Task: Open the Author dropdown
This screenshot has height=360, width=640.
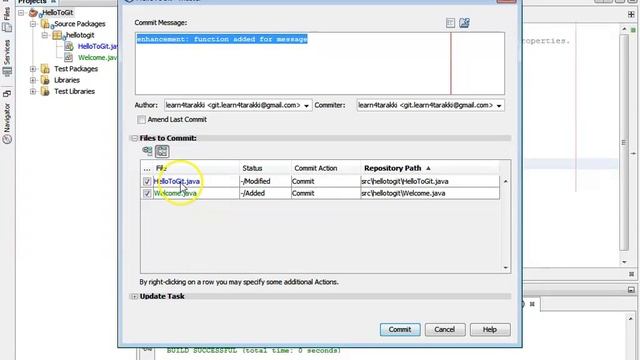Action: (306, 106)
